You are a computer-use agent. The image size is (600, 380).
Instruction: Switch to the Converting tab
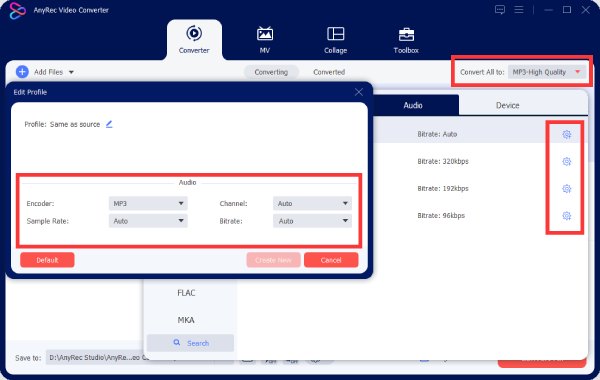pyautogui.click(x=271, y=72)
